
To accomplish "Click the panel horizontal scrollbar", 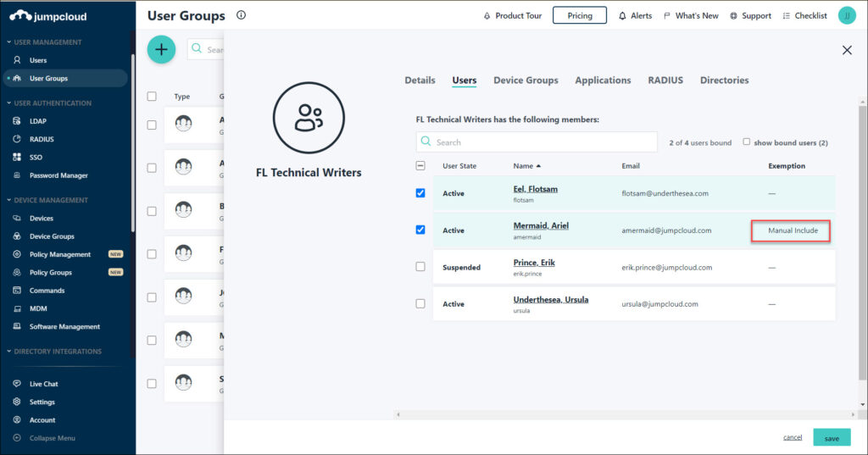I will point(626,414).
